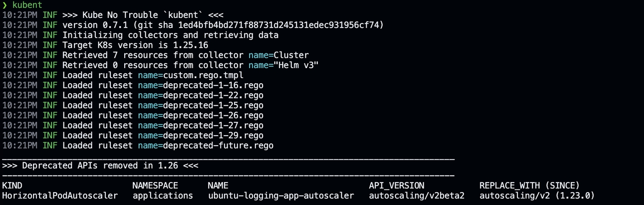
Task: Click the ubuntu-logging-app-autoscaler resource name
Action: click(x=281, y=196)
